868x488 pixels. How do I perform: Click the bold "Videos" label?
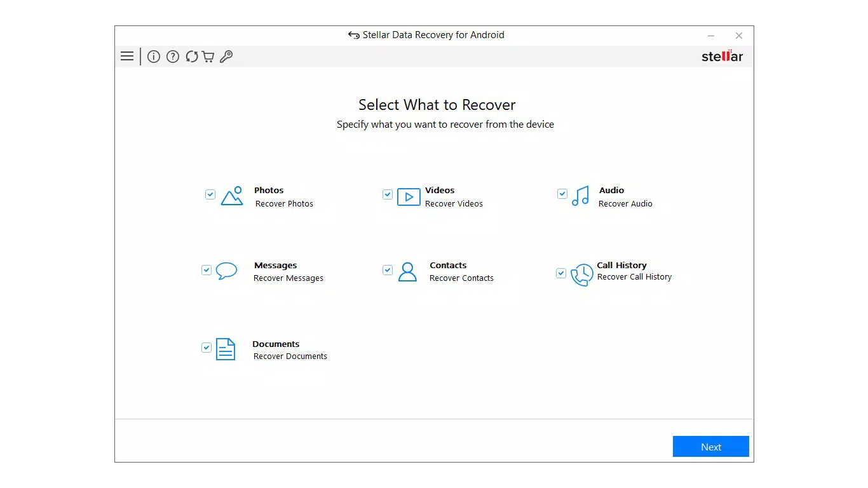click(440, 191)
